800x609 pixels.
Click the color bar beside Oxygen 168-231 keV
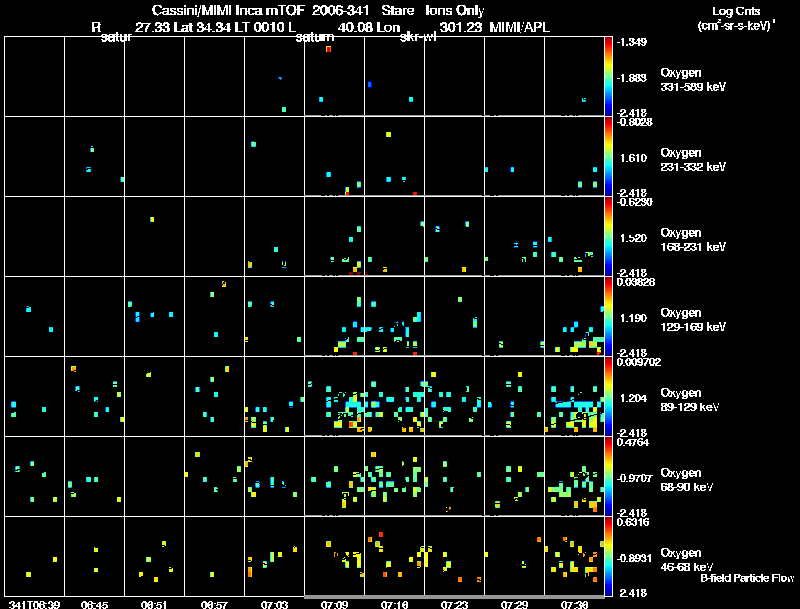(608, 236)
